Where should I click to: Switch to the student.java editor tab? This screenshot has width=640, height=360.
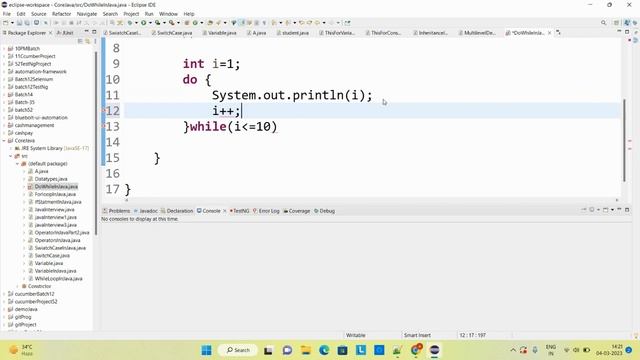[292, 33]
